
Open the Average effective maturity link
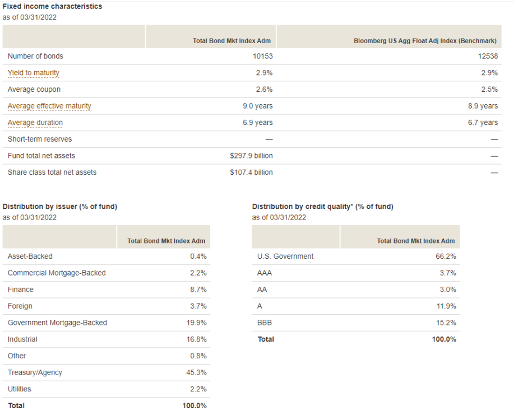point(49,106)
